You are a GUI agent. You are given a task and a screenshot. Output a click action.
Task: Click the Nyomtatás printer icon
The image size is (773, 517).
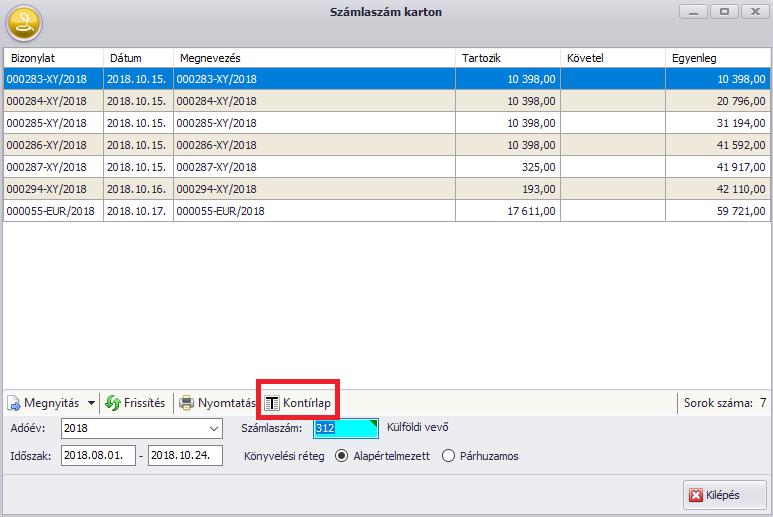tap(186, 403)
